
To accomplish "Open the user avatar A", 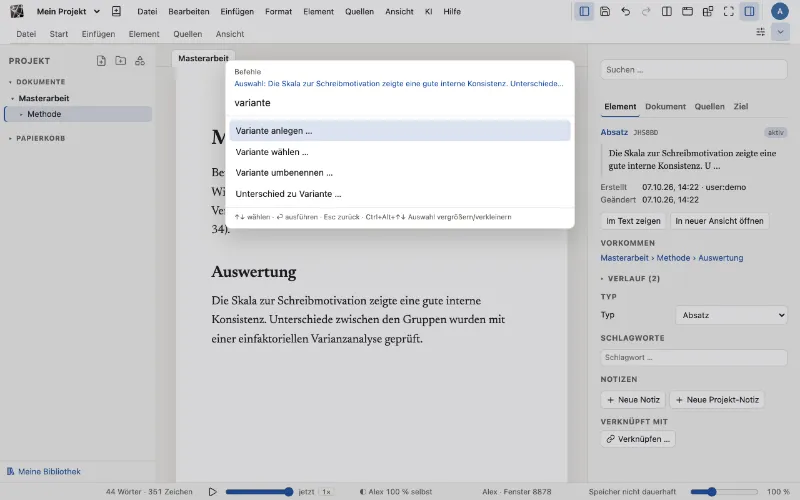I will pos(779,11).
